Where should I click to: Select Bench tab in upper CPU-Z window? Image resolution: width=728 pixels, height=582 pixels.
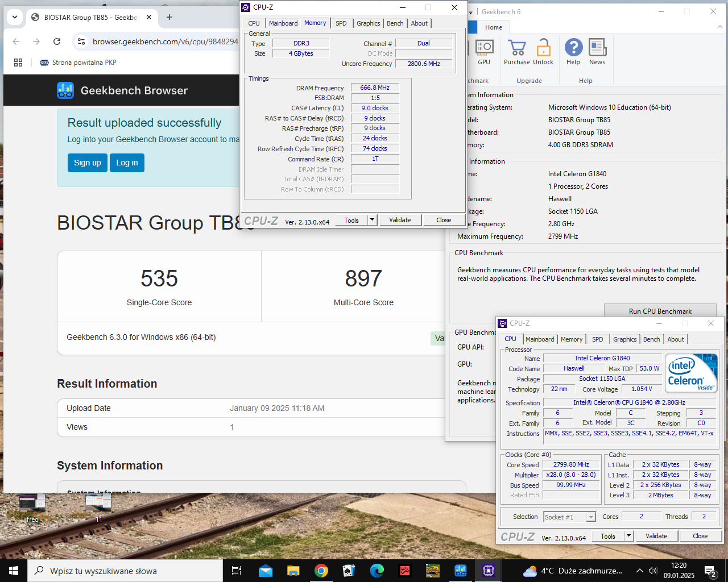[395, 23]
